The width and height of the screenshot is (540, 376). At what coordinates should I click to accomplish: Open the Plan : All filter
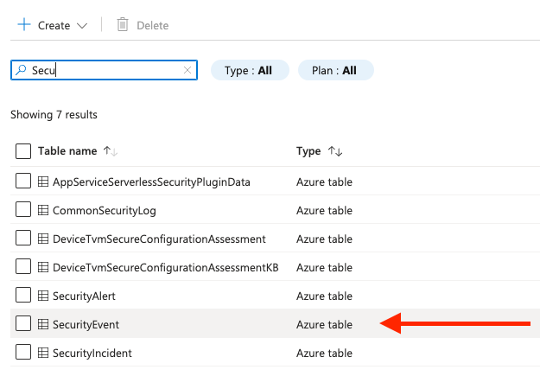336,70
